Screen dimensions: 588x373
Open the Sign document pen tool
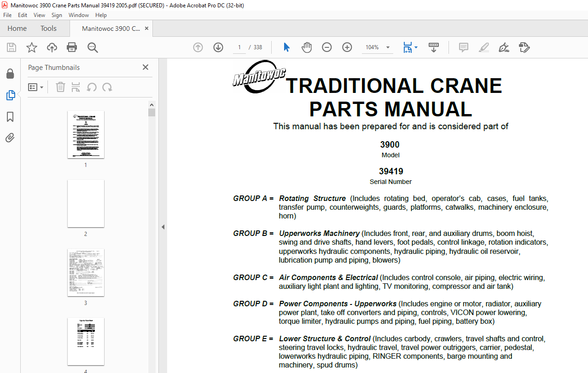click(504, 47)
